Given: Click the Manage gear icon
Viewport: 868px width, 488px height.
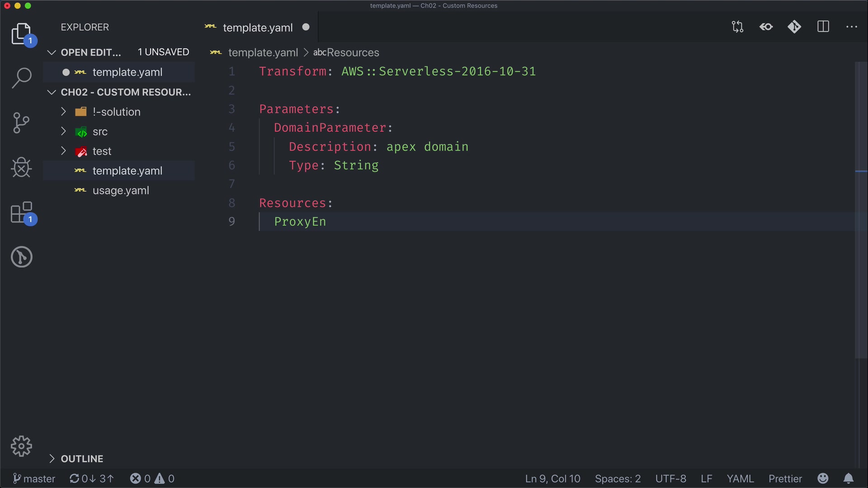Looking at the screenshot, I should tap(21, 446).
